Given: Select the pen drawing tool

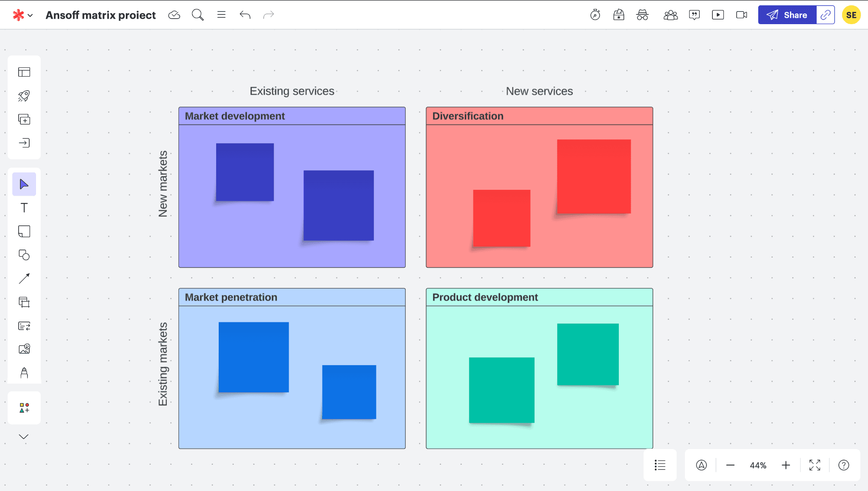Looking at the screenshot, I should (24, 373).
